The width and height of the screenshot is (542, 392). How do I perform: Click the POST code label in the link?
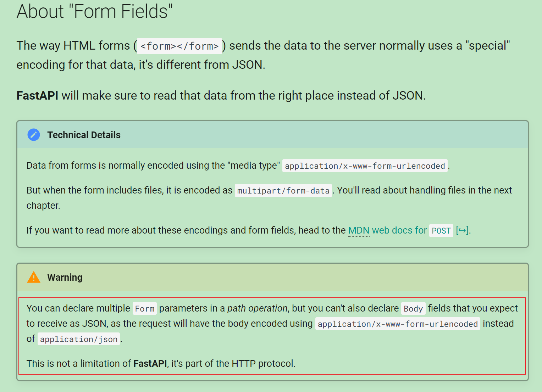coord(441,231)
